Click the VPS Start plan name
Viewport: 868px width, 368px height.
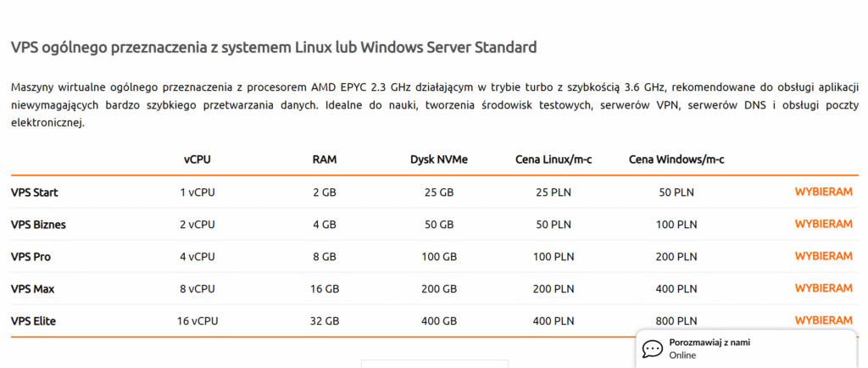(35, 192)
